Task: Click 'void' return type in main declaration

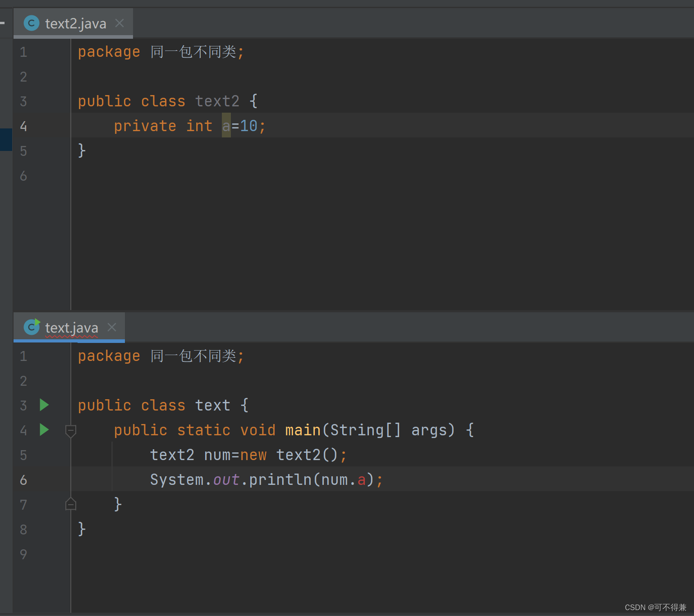Action: 257,430
